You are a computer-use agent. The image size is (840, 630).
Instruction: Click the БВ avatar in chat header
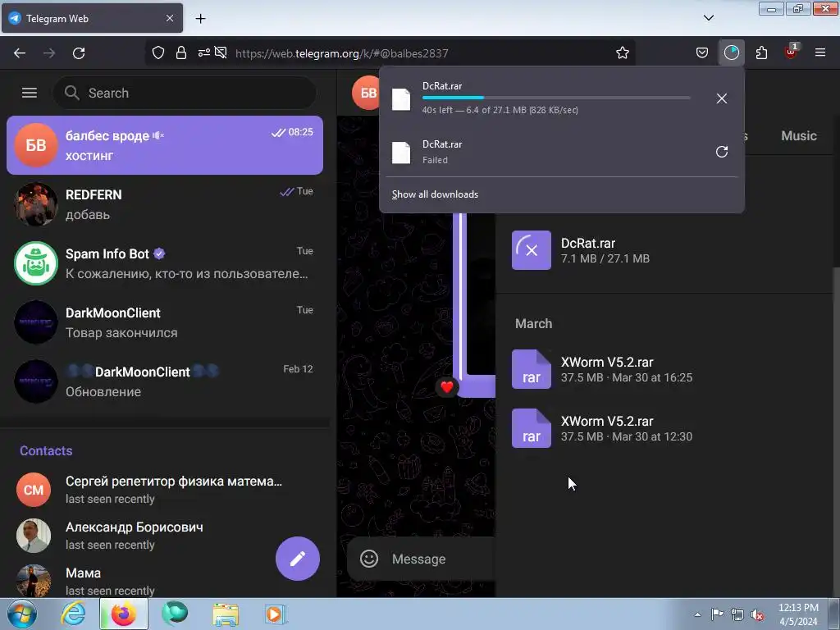[367, 94]
